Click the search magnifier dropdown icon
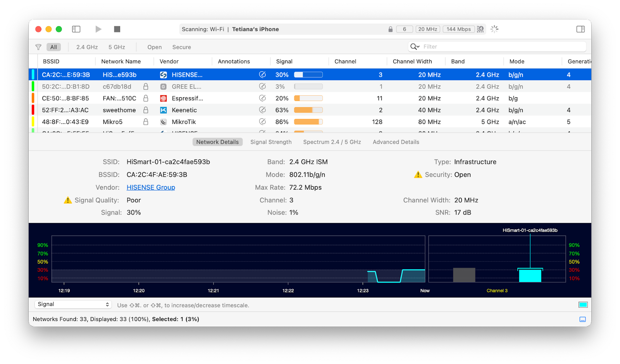 415,47
